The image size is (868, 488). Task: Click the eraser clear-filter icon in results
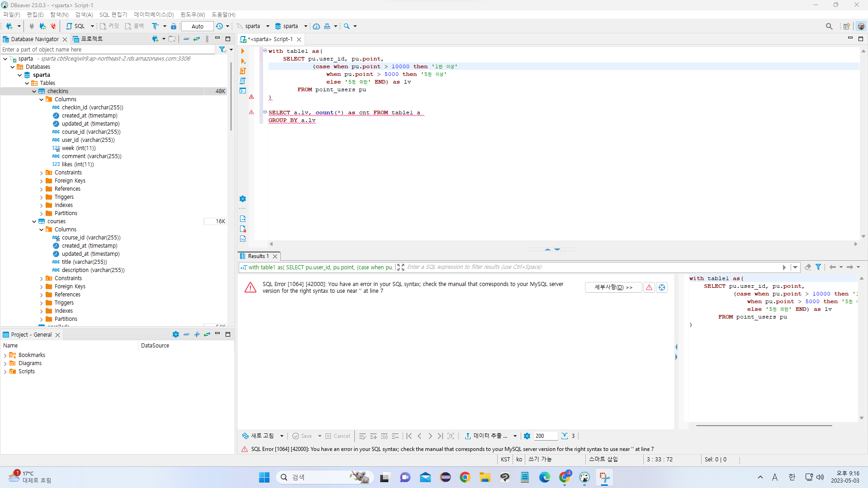pyautogui.click(x=808, y=267)
